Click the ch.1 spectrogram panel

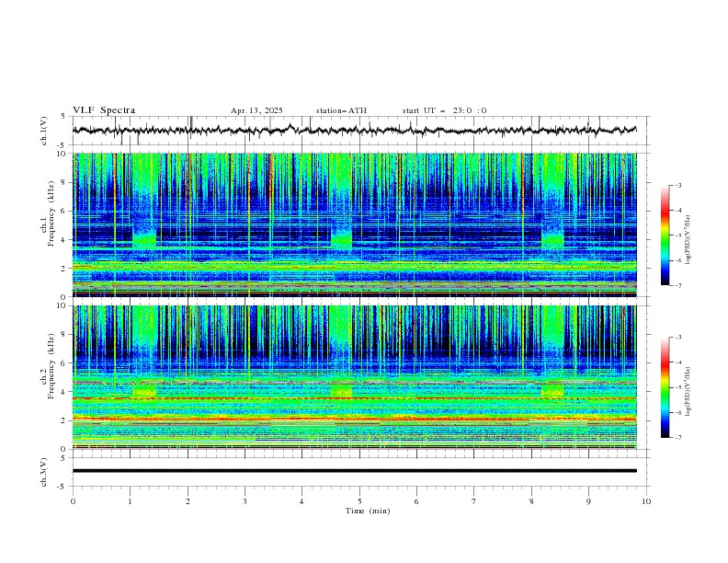[355, 224]
